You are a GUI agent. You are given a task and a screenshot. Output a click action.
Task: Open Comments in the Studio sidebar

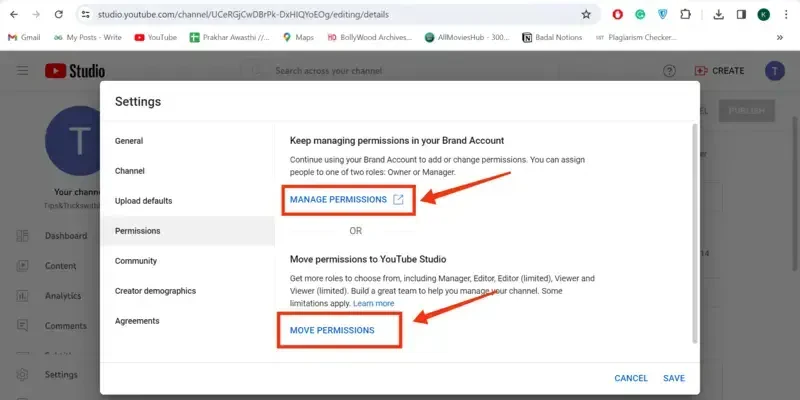click(51, 326)
